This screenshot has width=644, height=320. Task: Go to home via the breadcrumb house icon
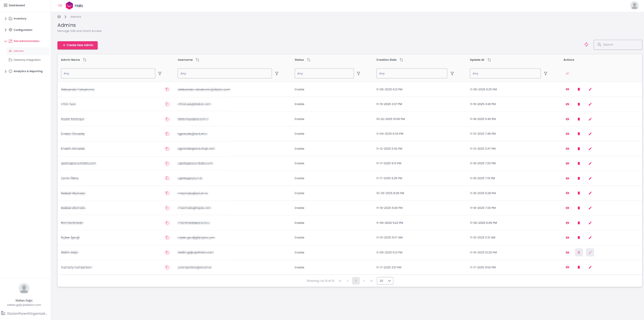59,17
